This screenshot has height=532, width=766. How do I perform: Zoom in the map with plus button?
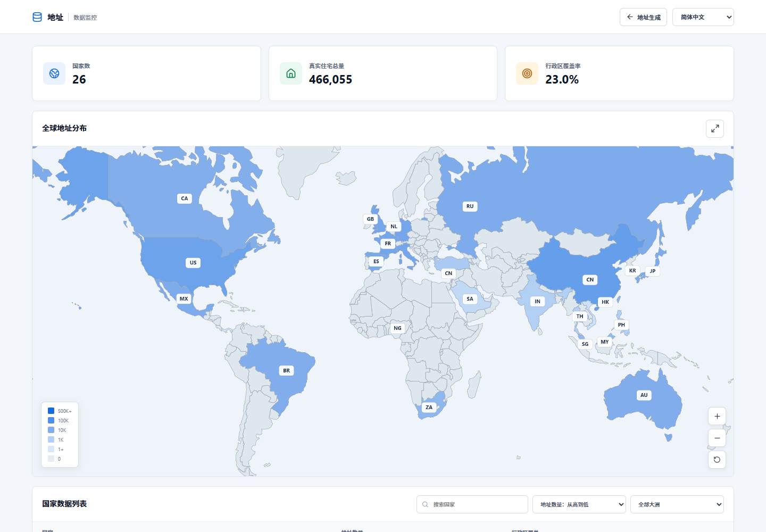[717, 416]
